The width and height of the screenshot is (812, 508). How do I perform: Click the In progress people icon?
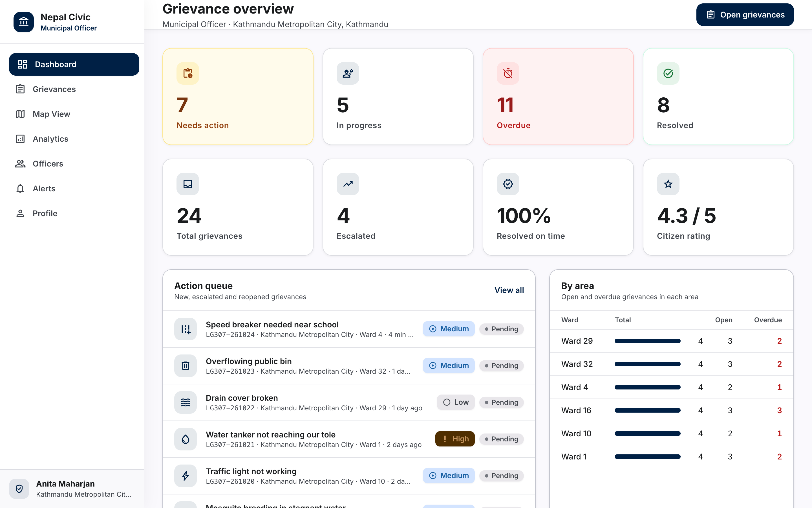click(x=348, y=73)
